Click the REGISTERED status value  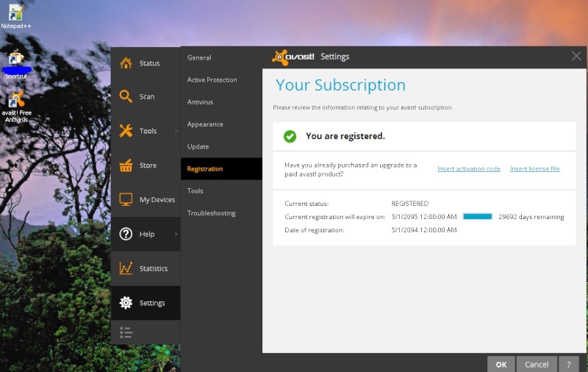[x=410, y=203]
